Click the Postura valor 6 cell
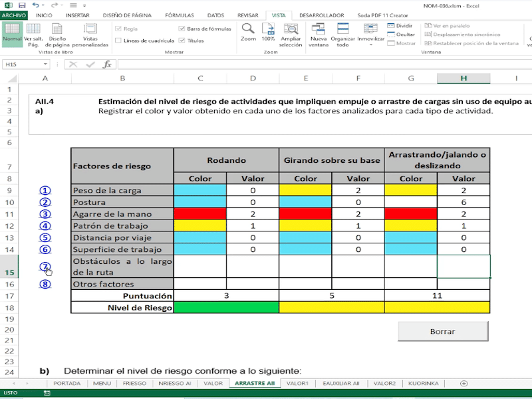 (464, 202)
